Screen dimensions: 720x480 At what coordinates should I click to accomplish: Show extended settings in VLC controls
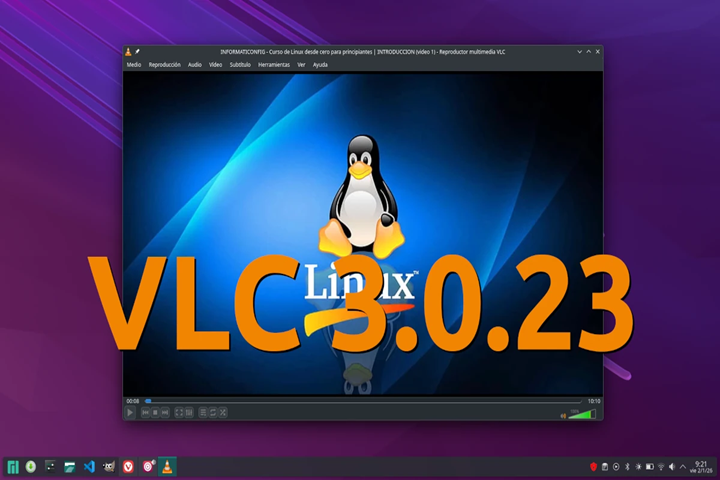click(189, 412)
